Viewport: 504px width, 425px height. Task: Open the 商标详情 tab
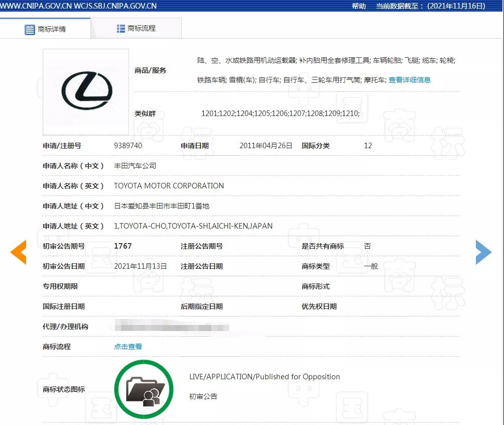pyautogui.click(x=45, y=29)
